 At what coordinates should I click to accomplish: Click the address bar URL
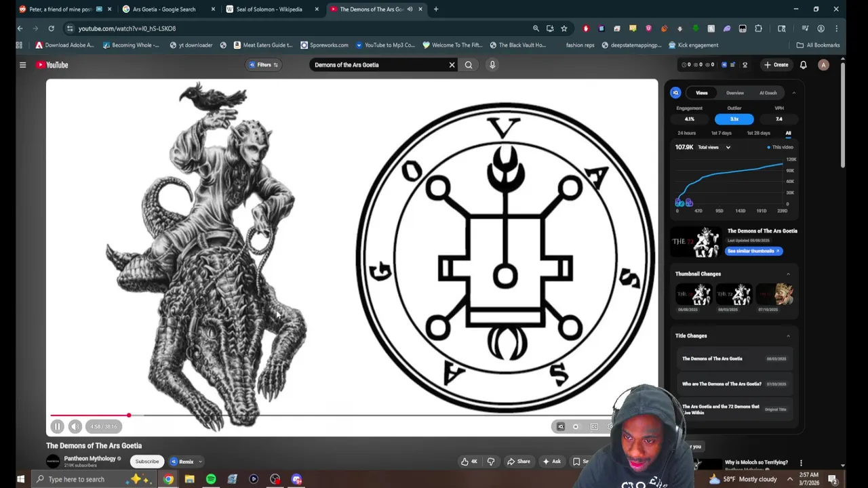[x=127, y=28]
